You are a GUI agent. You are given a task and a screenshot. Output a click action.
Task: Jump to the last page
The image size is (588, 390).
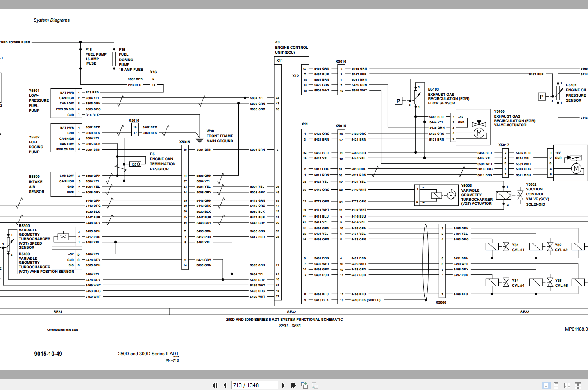click(x=293, y=385)
